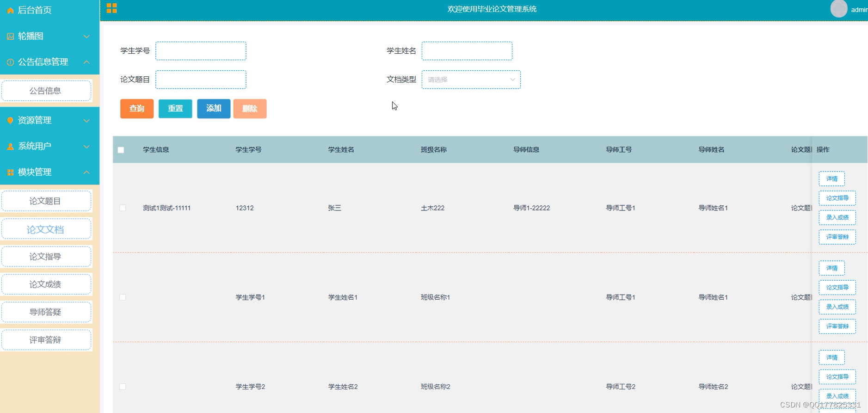Click 详情 for the 学生学号1 row
The image size is (868, 413).
(x=831, y=268)
